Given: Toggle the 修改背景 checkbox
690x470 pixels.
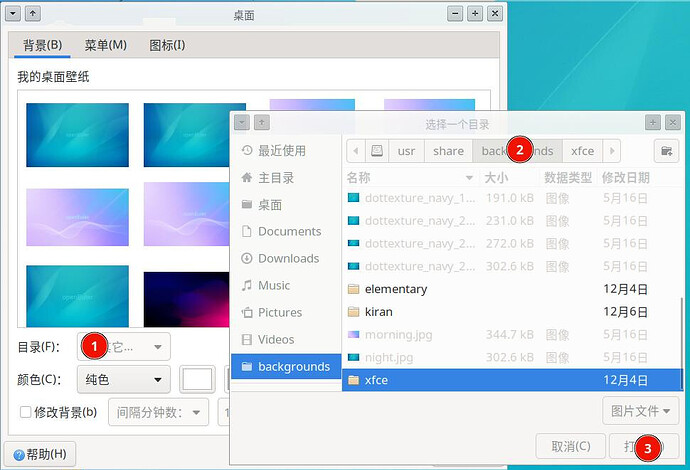Looking at the screenshot, I should point(26,412).
